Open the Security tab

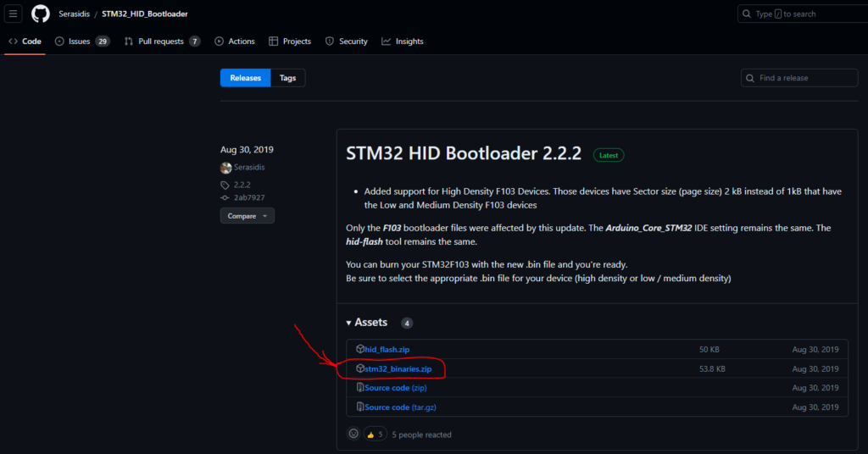click(x=347, y=42)
